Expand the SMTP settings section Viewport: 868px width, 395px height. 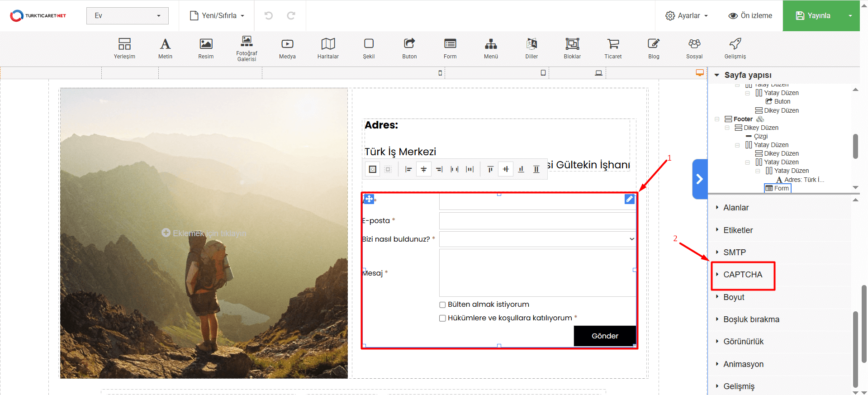(734, 252)
